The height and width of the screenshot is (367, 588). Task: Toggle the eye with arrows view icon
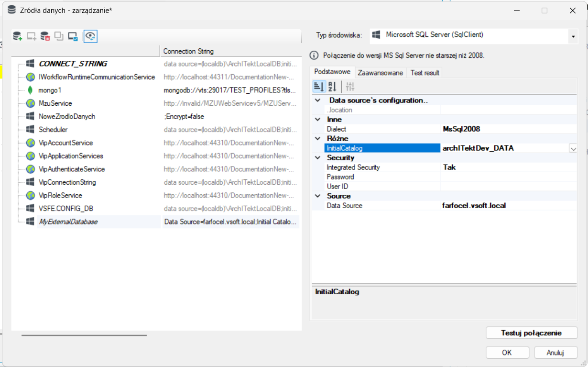click(x=90, y=36)
